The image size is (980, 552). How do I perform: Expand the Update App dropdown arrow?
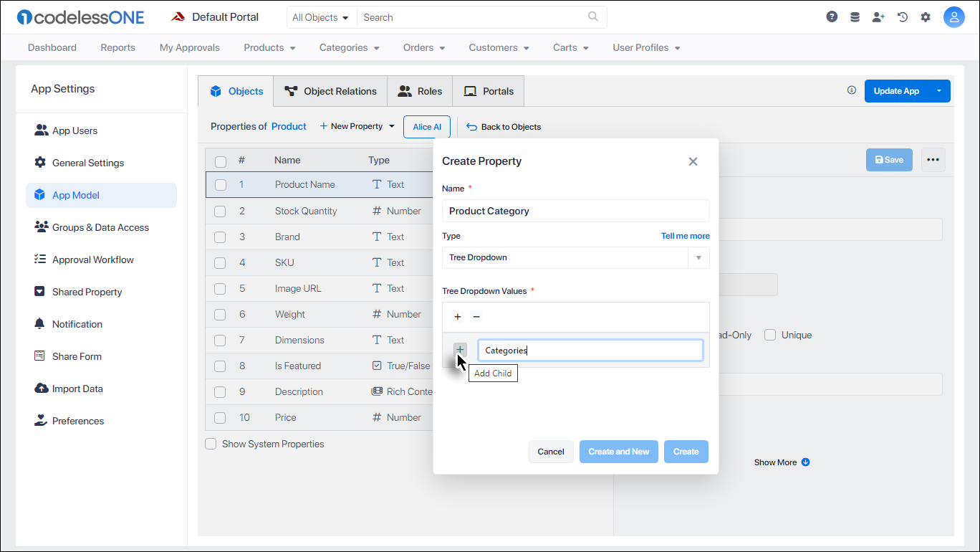(939, 91)
